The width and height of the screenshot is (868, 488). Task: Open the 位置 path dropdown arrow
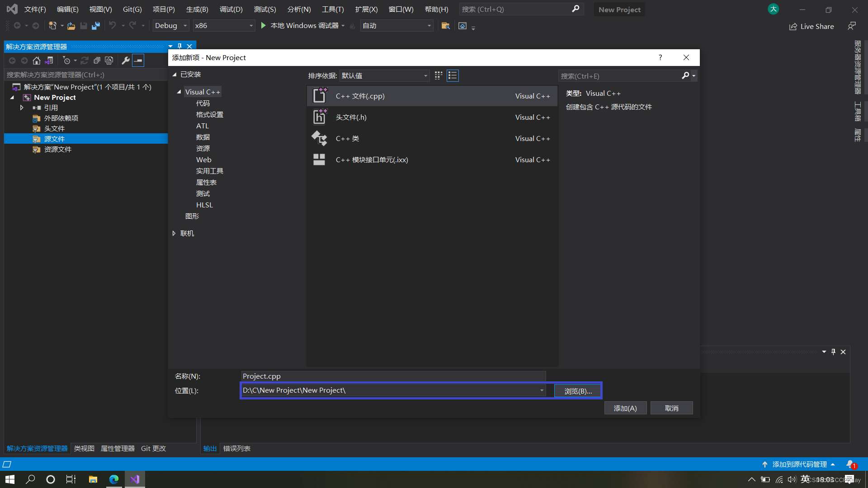point(542,390)
